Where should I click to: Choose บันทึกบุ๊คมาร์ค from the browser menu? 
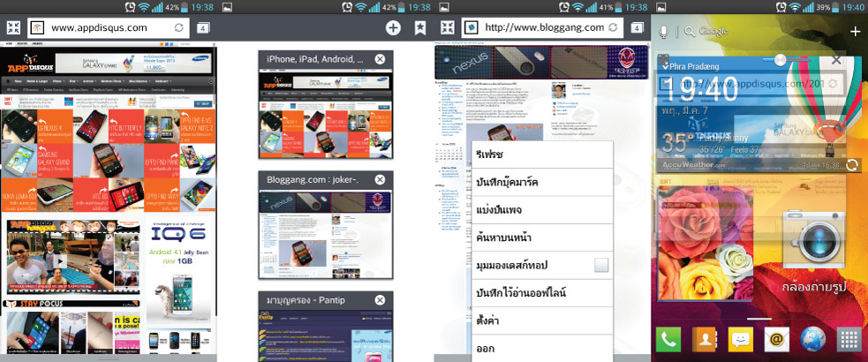click(x=543, y=183)
